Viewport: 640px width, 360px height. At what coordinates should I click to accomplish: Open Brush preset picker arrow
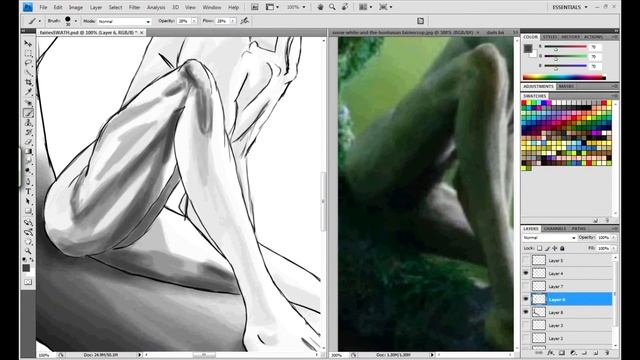click(x=76, y=21)
